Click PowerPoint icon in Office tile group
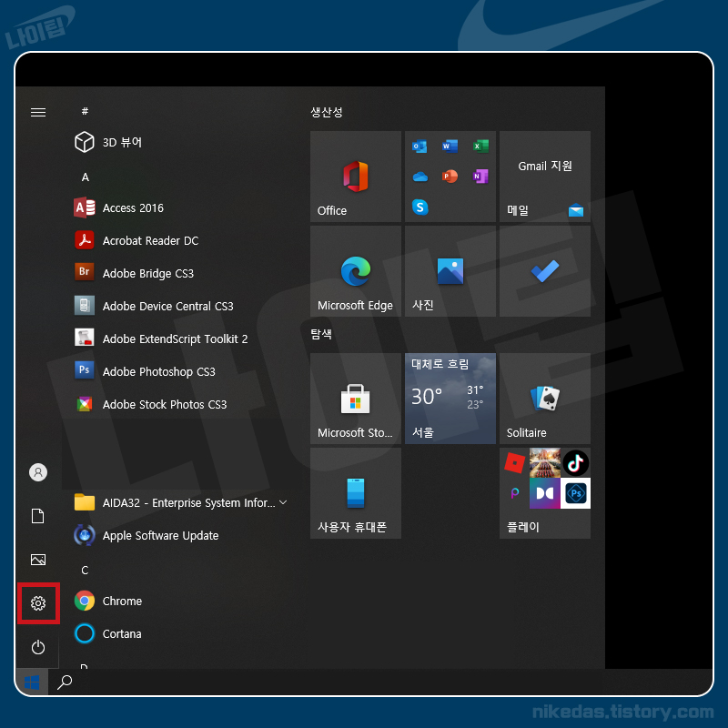The width and height of the screenshot is (728, 728). (x=450, y=177)
